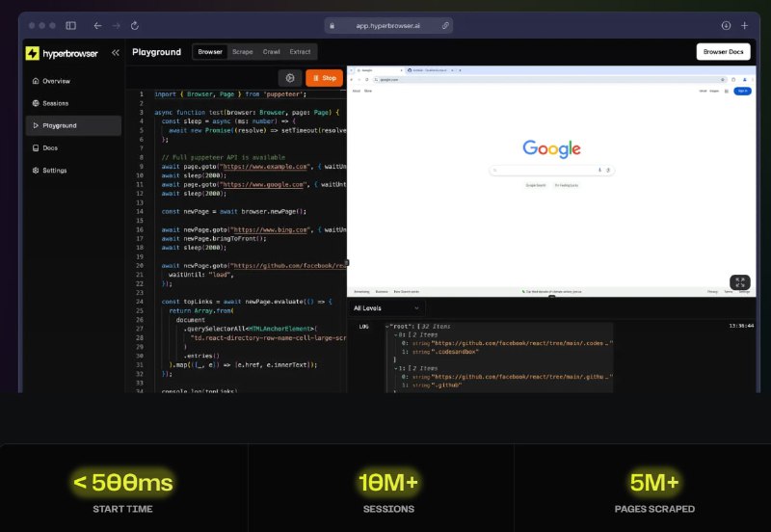Collapse the "root" JSON node

tap(387, 327)
